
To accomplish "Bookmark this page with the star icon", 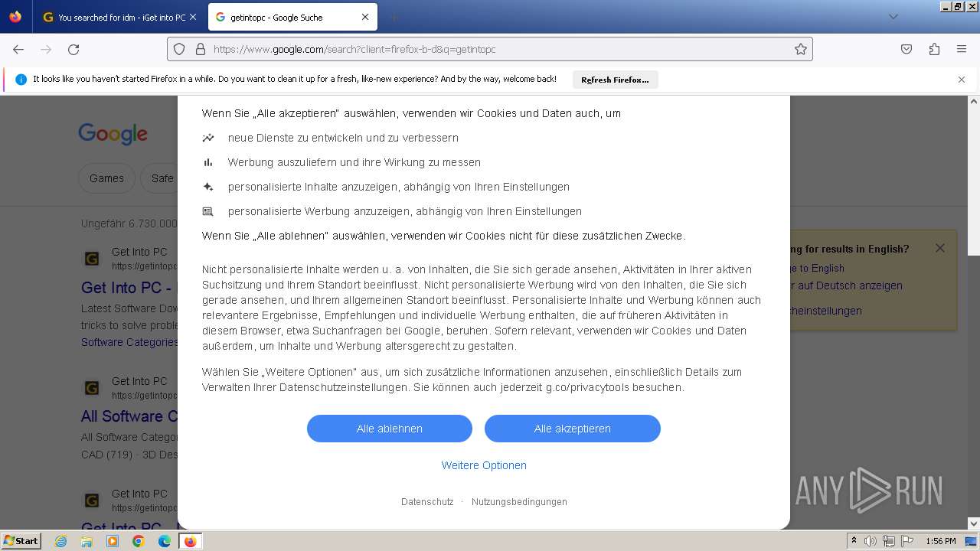I will point(801,49).
